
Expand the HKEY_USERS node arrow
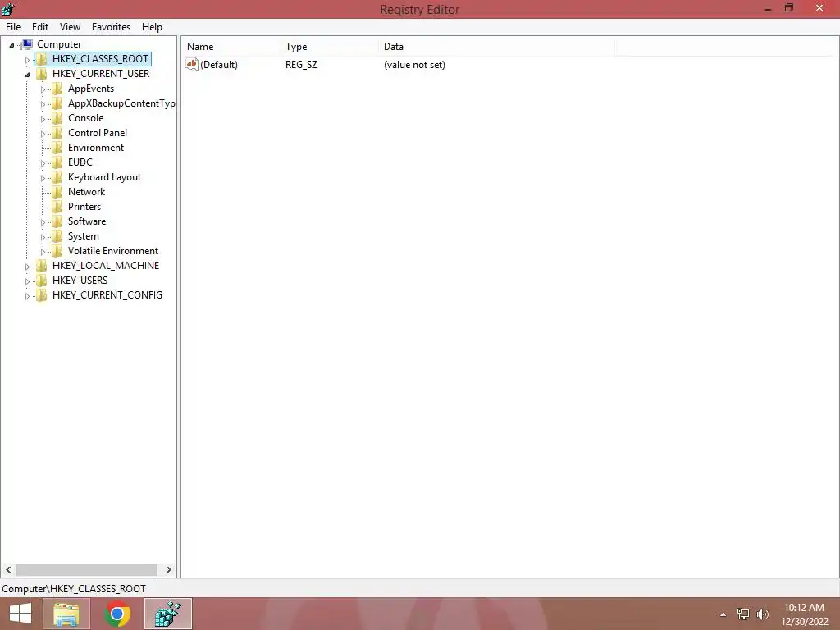coord(27,281)
